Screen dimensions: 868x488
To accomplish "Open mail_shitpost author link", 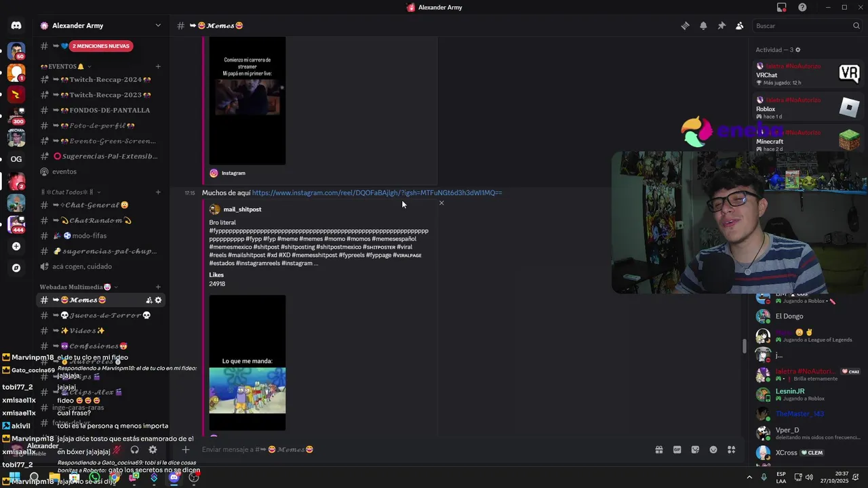I will [x=242, y=209].
